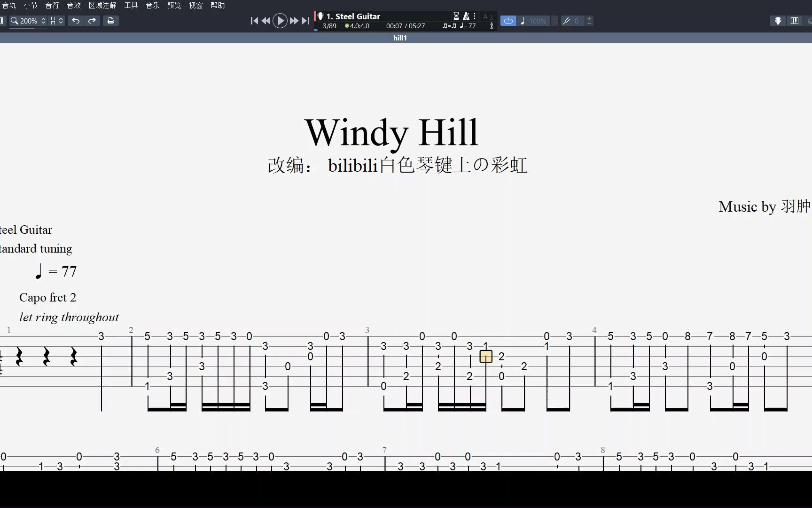Open the 工具 menu
This screenshot has width=812, height=508.
click(131, 5)
